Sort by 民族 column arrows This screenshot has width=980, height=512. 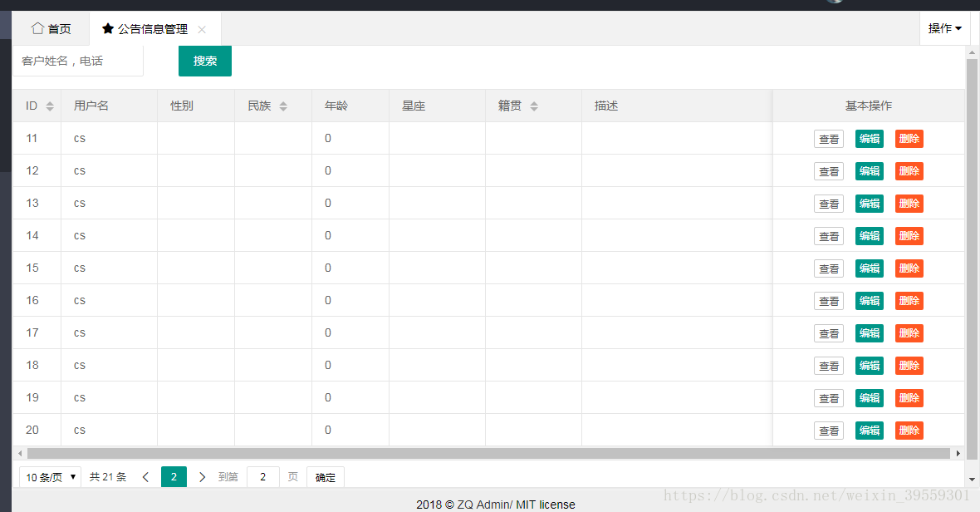click(283, 106)
